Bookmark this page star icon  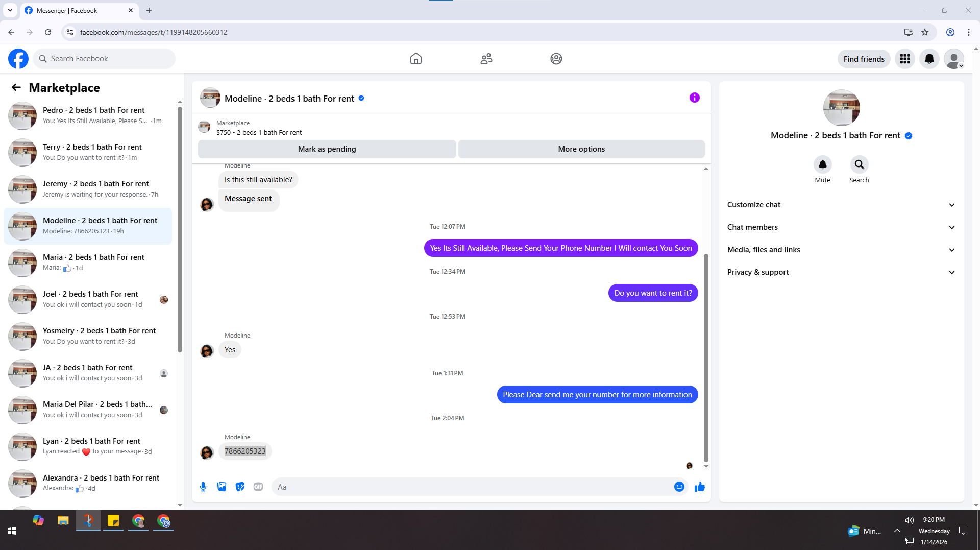pos(925,32)
